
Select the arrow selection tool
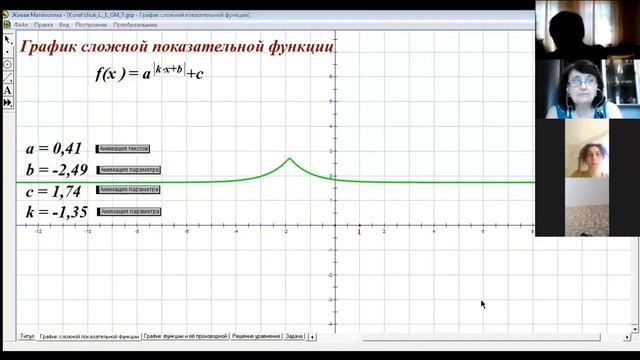pyautogui.click(x=8, y=40)
